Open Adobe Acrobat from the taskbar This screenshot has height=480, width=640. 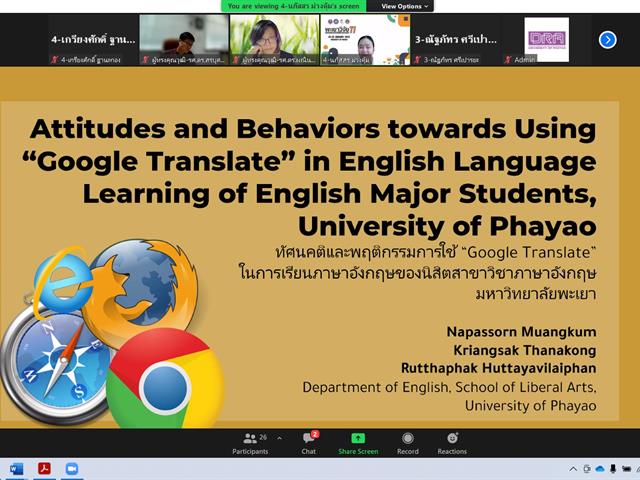tap(44, 469)
